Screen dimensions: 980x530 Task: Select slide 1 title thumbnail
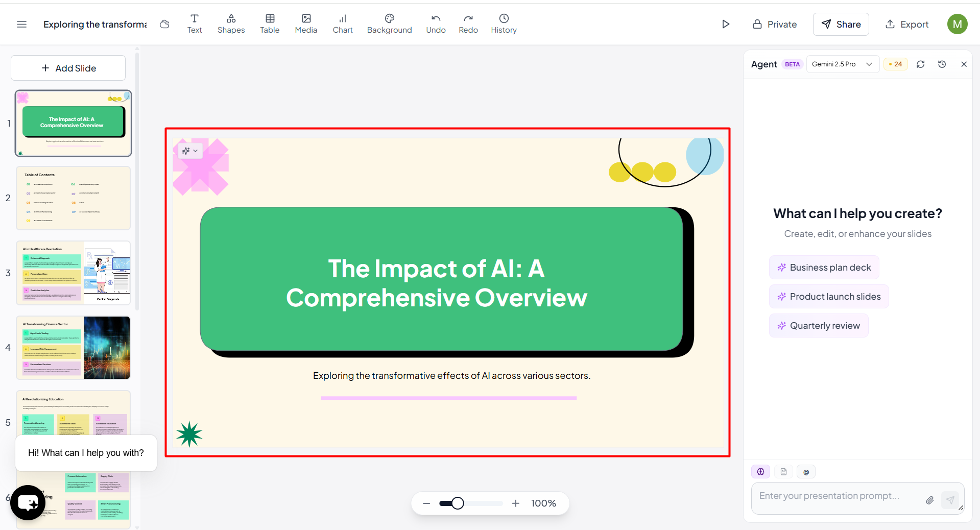pyautogui.click(x=73, y=123)
